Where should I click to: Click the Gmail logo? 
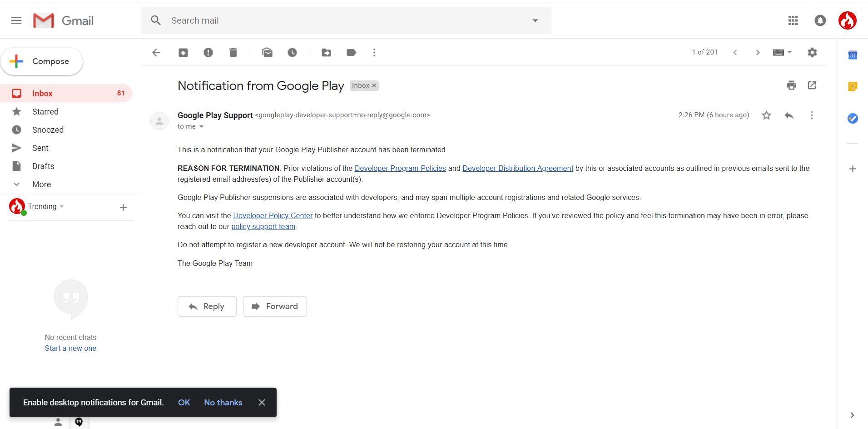[63, 20]
